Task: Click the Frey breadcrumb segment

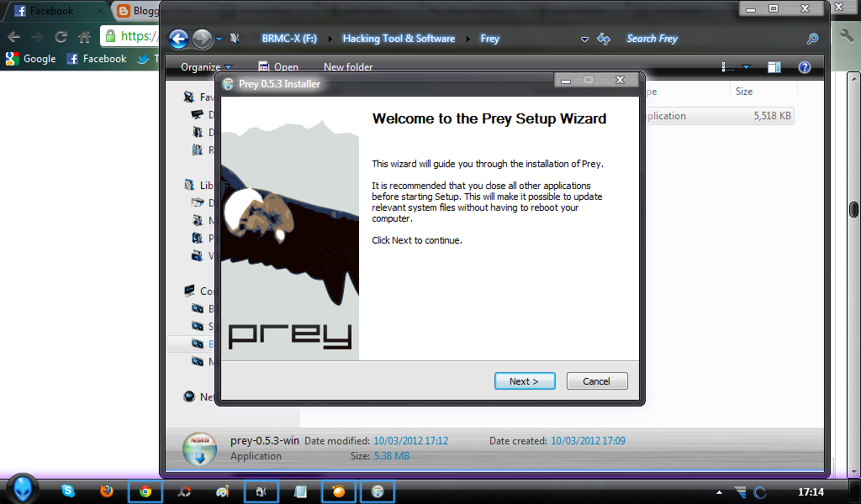Action: point(490,39)
